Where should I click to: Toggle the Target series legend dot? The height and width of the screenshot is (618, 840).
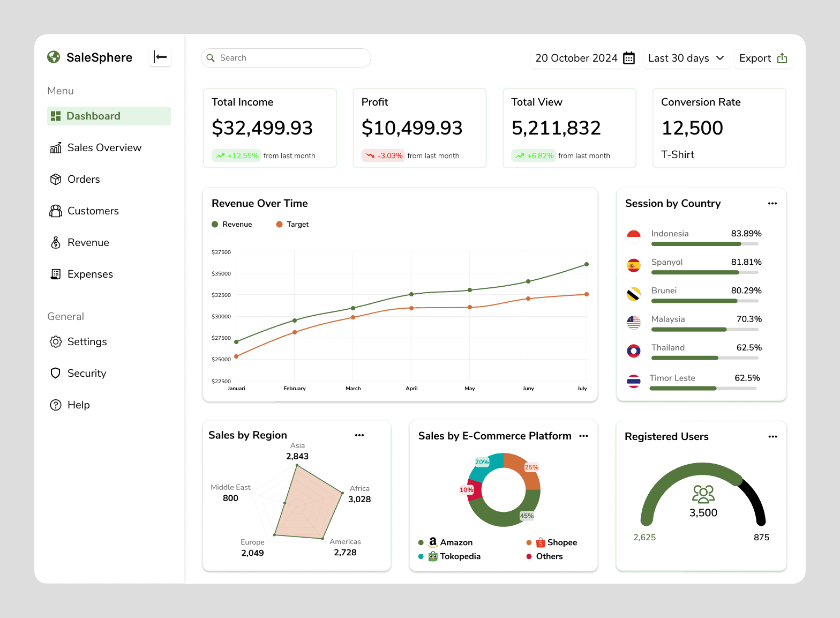tap(279, 224)
